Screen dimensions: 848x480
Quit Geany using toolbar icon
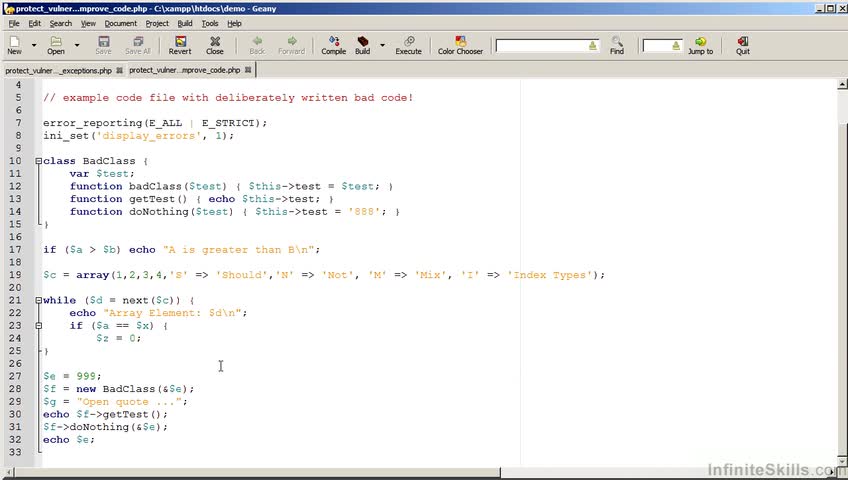pos(743,45)
